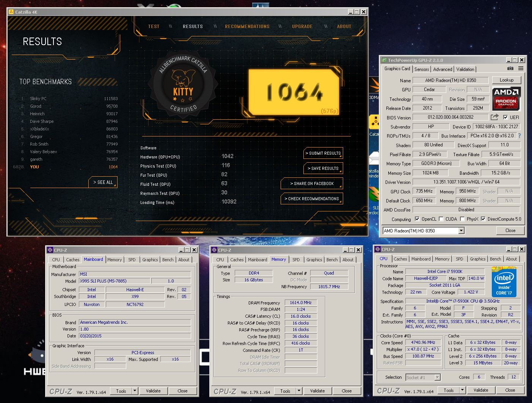Toggle the DirectCompute 5.0 checkbox

point(483,219)
